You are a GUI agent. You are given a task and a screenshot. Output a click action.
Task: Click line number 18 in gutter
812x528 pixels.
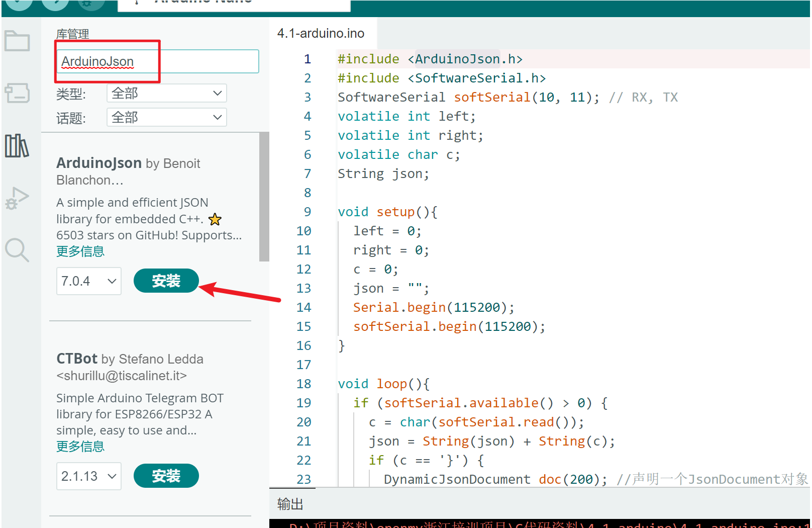(x=303, y=384)
